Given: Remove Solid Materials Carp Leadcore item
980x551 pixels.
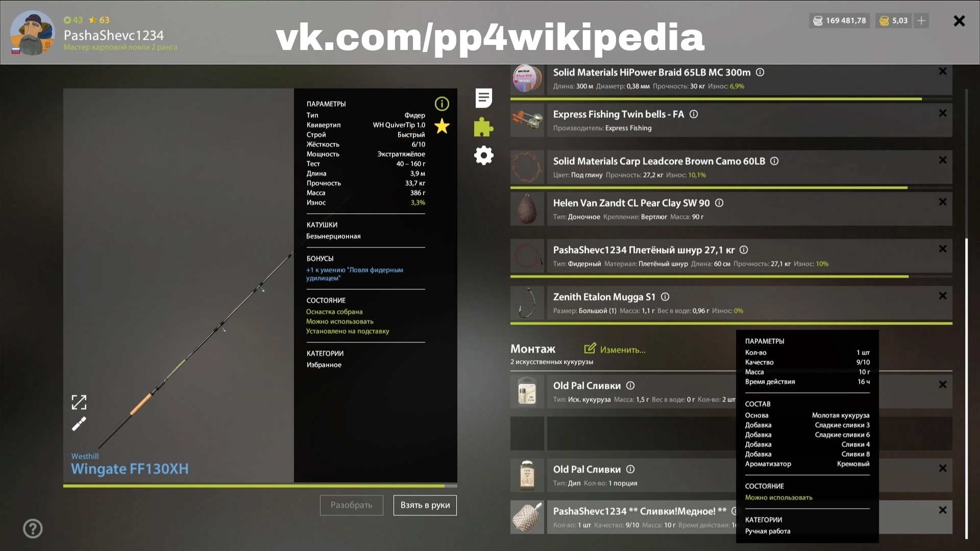Looking at the screenshot, I should click(x=942, y=160).
